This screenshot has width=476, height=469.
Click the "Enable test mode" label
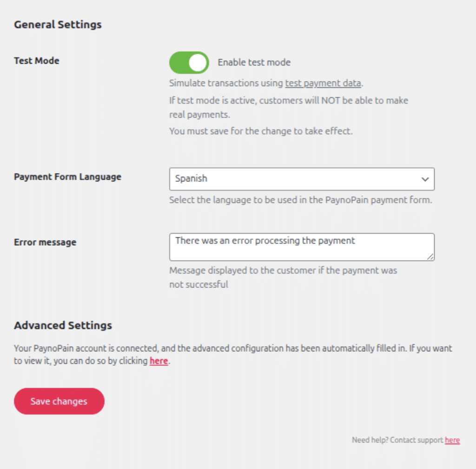coord(254,62)
